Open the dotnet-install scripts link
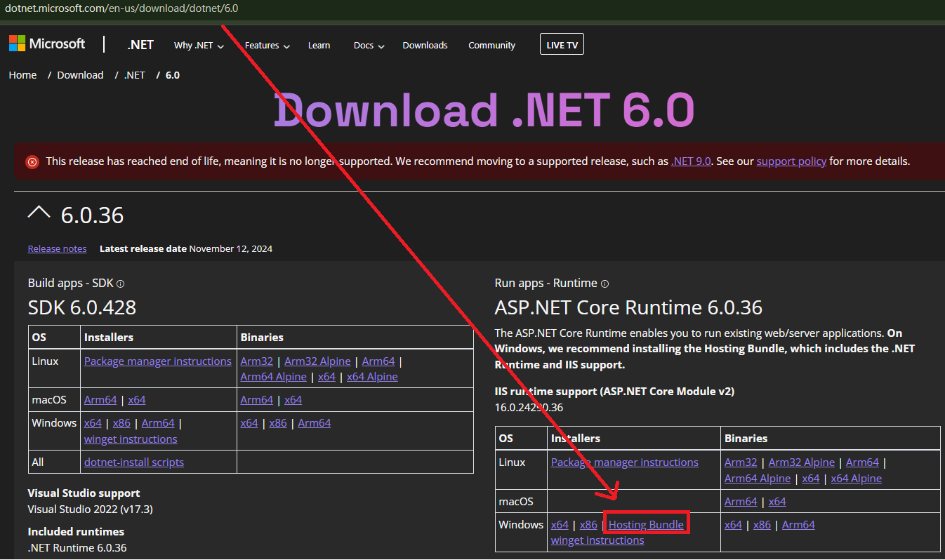The height and width of the screenshot is (560, 945). 134,462
